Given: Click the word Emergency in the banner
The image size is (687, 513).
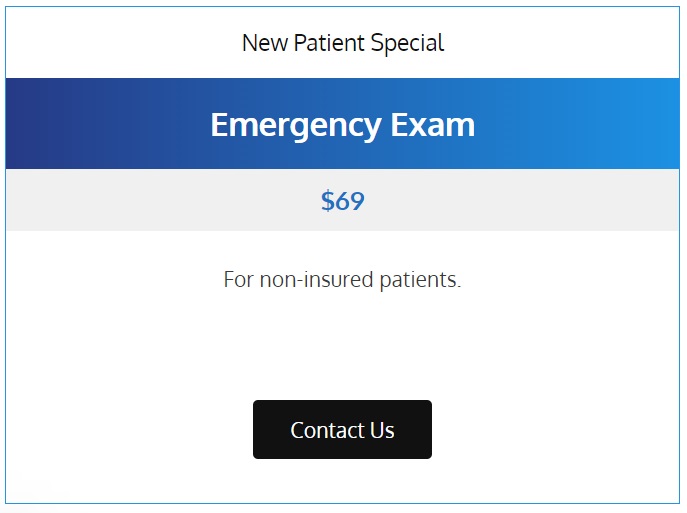Looking at the screenshot, I should 296,126.
